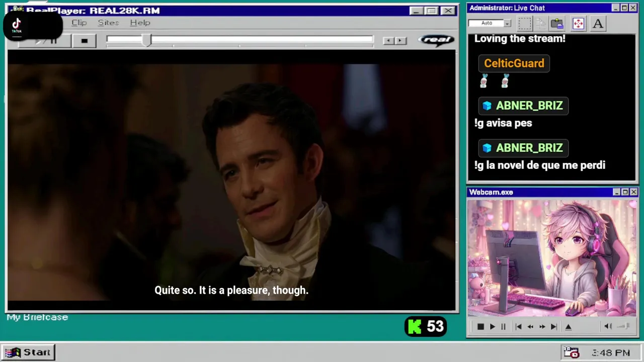Viewport: 644px width, 362px height.
Task: Click the left arrow button beside Real logo
Action: (388, 41)
